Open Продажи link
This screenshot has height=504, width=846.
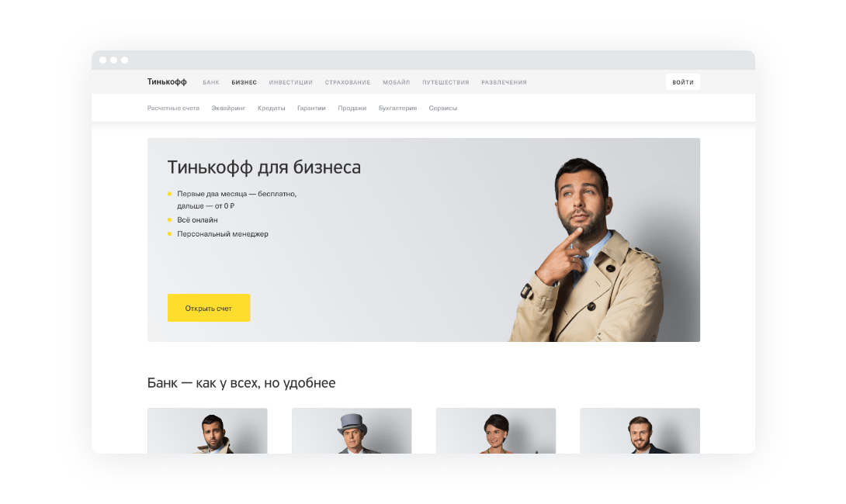point(352,109)
